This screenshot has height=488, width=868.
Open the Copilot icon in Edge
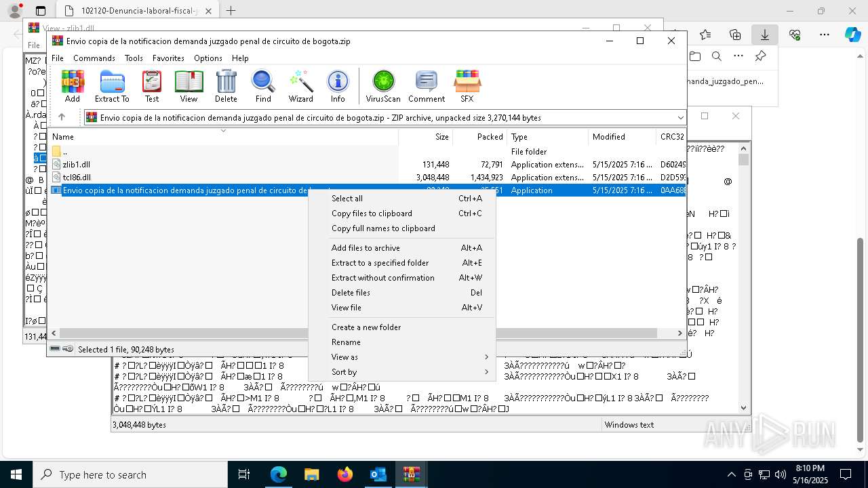tap(852, 35)
